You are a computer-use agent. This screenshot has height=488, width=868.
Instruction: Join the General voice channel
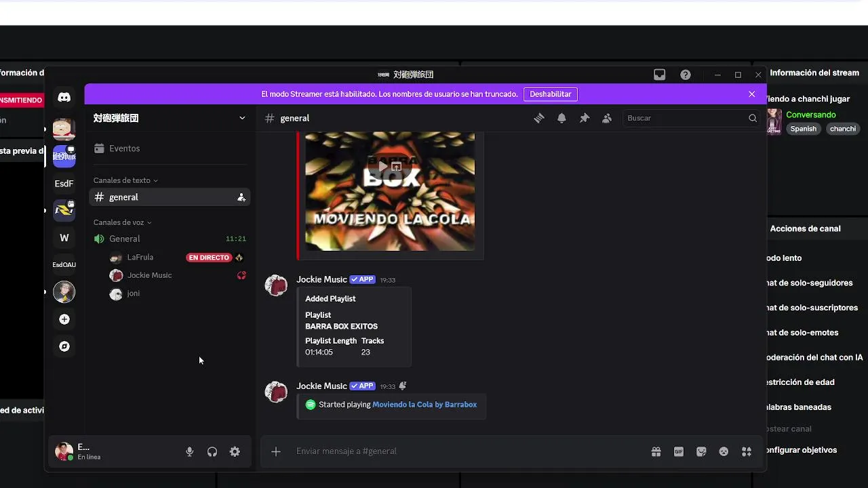click(170, 239)
